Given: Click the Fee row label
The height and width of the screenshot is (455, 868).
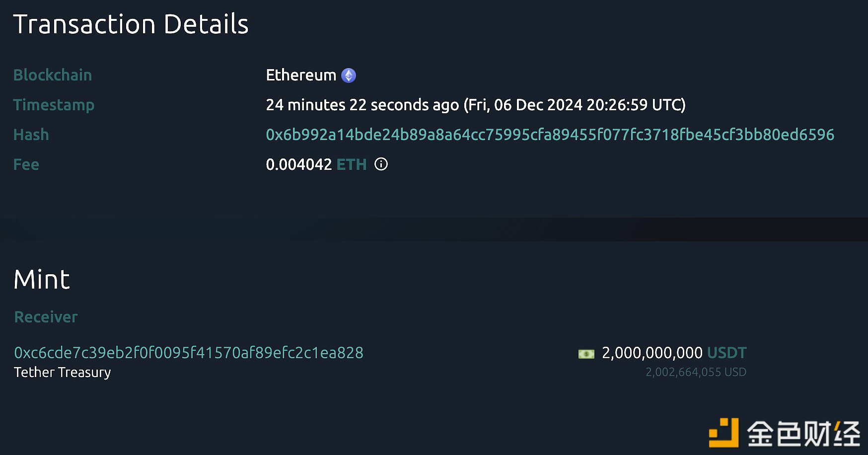Looking at the screenshot, I should (26, 164).
